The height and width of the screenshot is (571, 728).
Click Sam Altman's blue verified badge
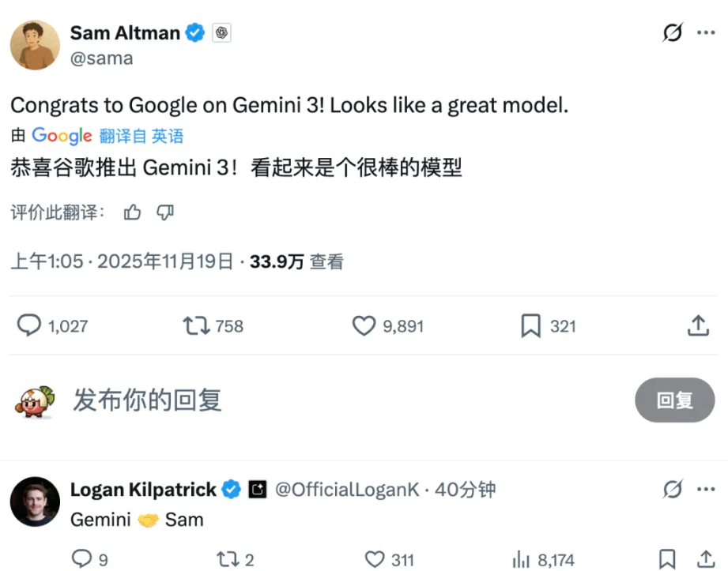[194, 32]
